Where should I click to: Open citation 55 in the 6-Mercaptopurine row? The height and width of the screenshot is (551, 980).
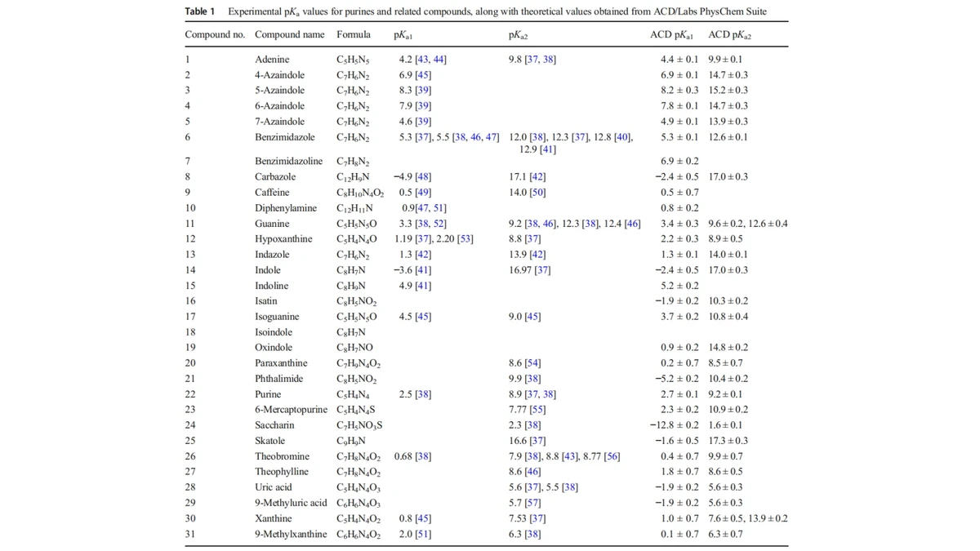[x=537, y=410]
